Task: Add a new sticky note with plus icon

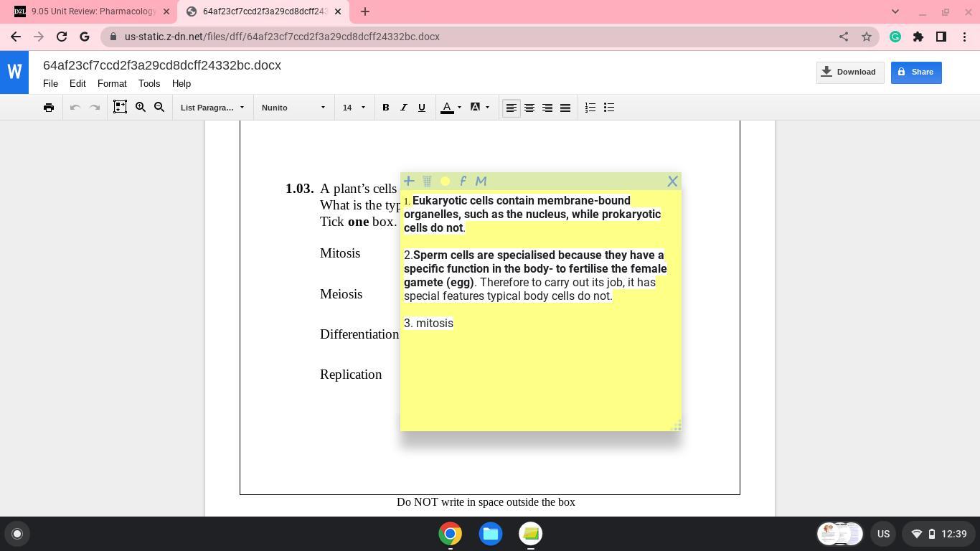Action: pos(409,182)
